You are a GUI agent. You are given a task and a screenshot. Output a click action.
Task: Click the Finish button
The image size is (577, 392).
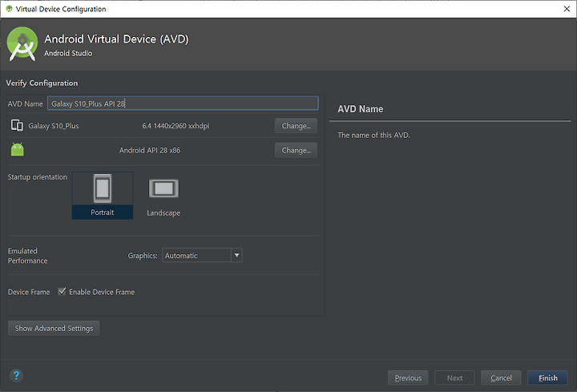[x=547, y=378]
